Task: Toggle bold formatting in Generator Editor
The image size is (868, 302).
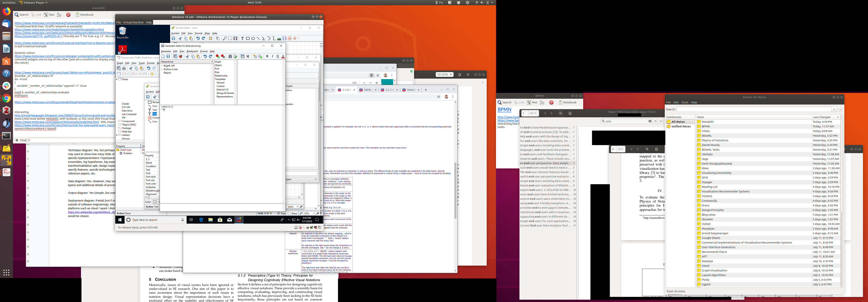Action: click(267, 57)
